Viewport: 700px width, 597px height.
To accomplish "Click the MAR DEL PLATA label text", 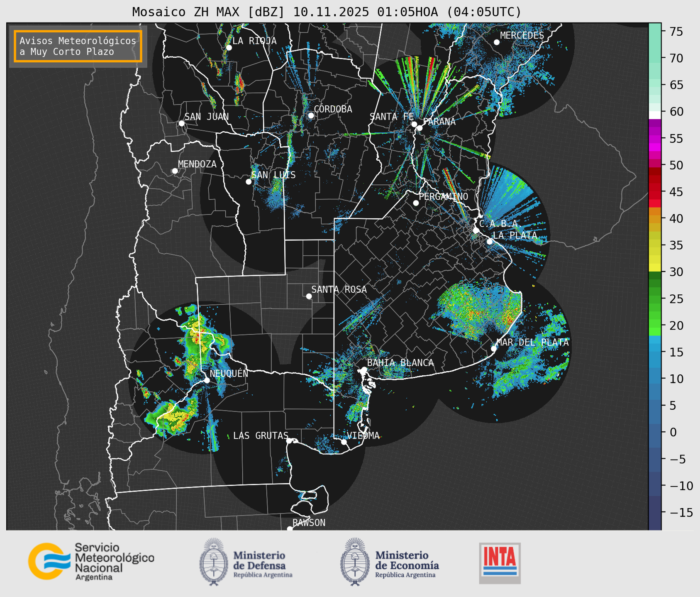I will [x=533, y=343].
